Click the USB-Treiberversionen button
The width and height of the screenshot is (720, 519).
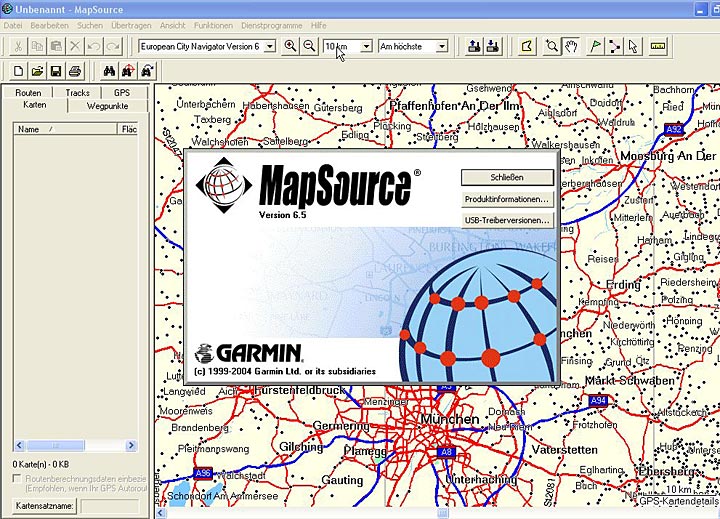[x=507, y=220]
